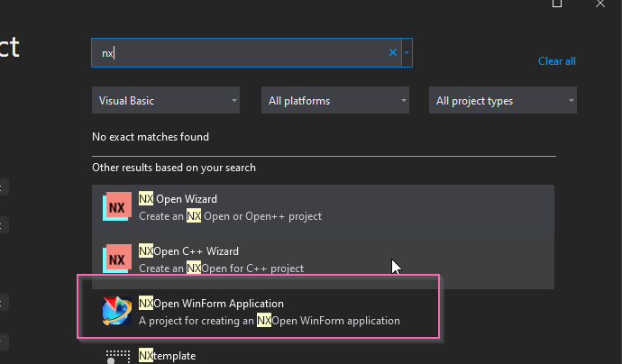The width and height of the screenshot is (622, 364).
Task: Click the NXOpen WinForm Application icon
Action: 117,311
